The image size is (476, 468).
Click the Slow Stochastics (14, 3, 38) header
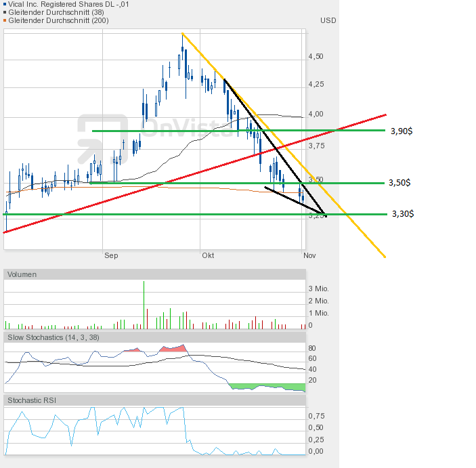(x=154, y=337)
